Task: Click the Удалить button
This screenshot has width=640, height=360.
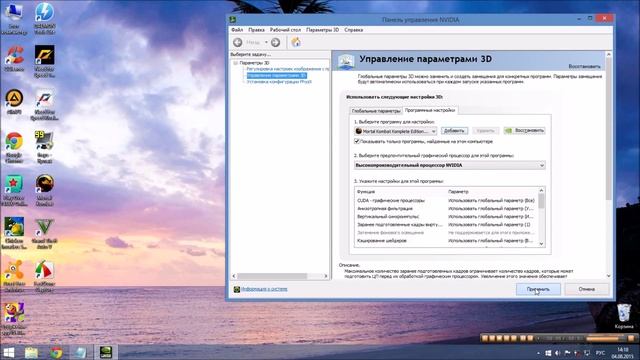Action: (x=486, y=131)
